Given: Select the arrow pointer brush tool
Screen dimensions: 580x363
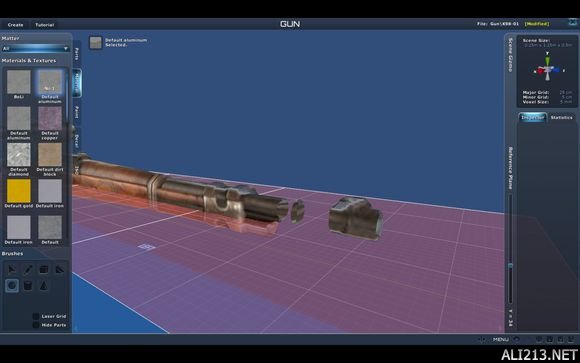Looking at the screenshot, I should [12, 269].
